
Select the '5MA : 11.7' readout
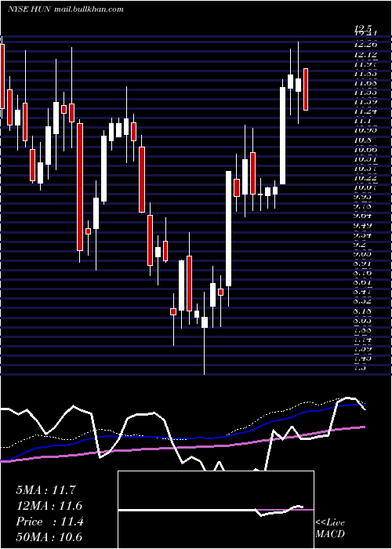(45, 490)
